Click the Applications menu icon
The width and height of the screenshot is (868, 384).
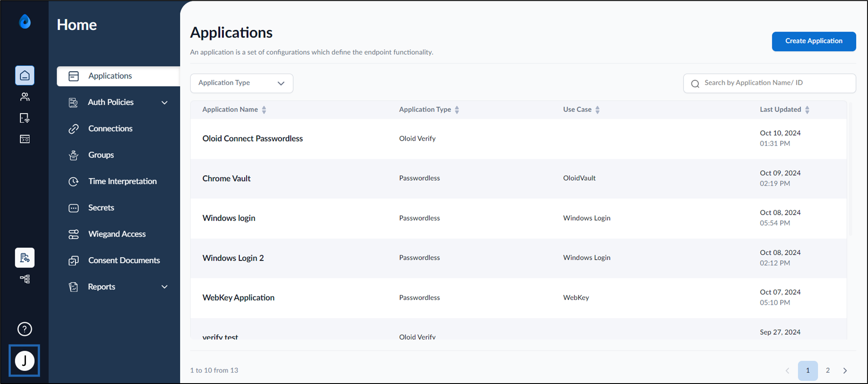(74, 76)
